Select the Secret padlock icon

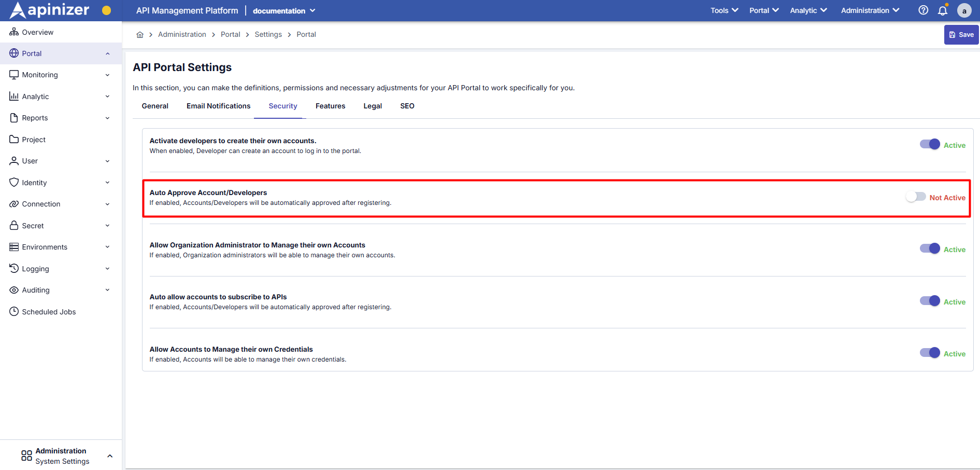(x=13, y=225)
